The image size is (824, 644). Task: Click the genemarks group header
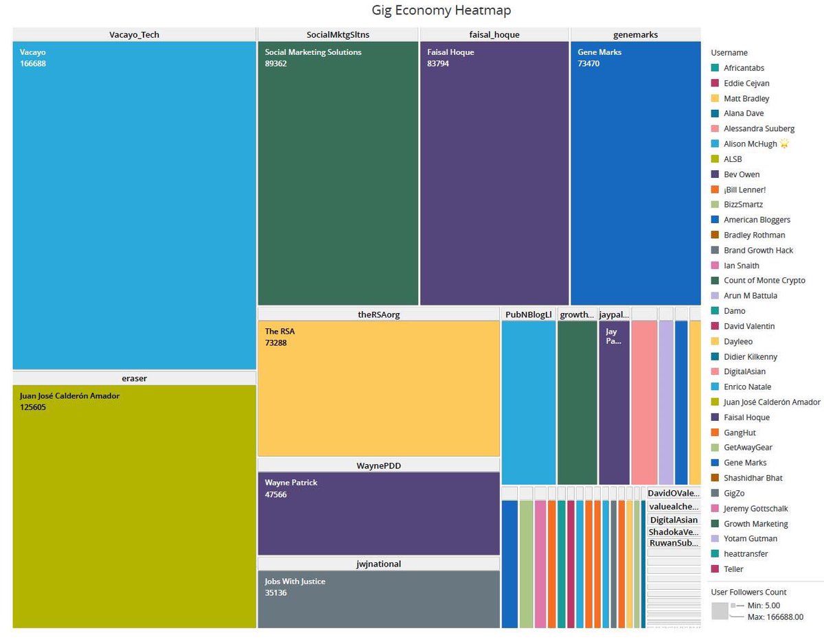(636, 34)
